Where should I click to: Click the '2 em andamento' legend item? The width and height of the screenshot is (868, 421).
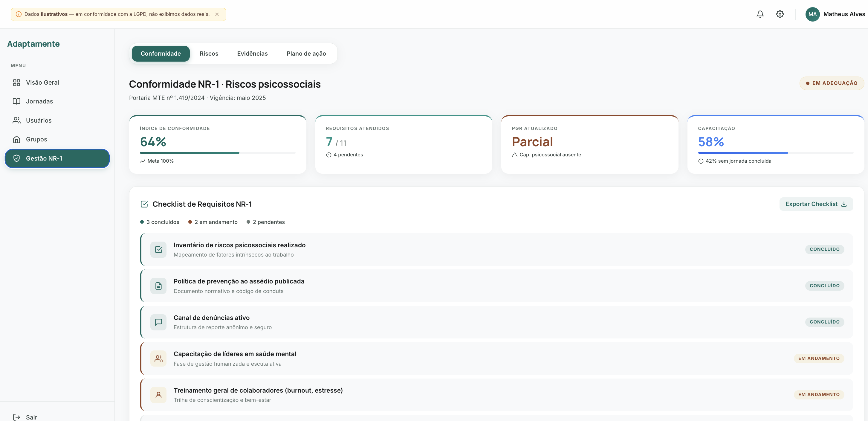[213, 222]
